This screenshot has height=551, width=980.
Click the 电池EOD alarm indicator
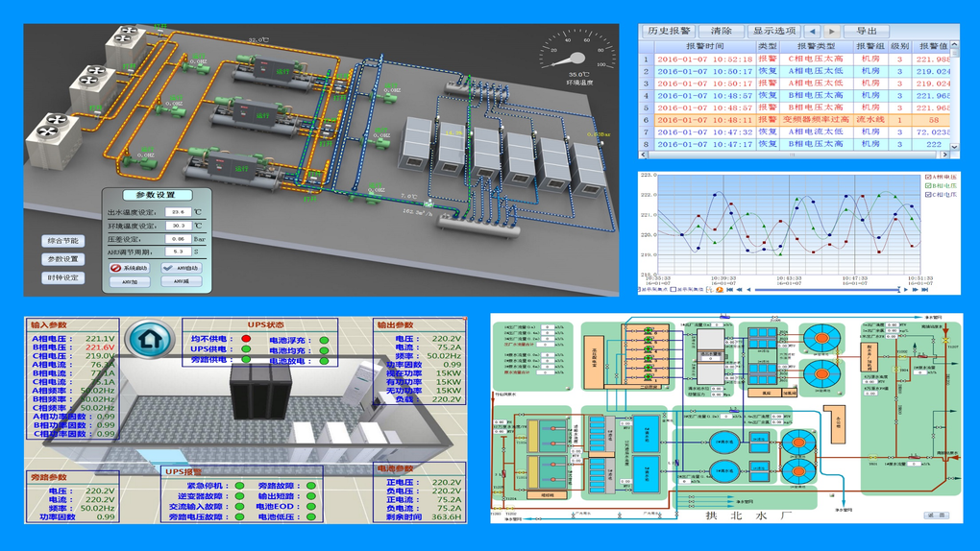pyautogui.click(x=311, y=507)
